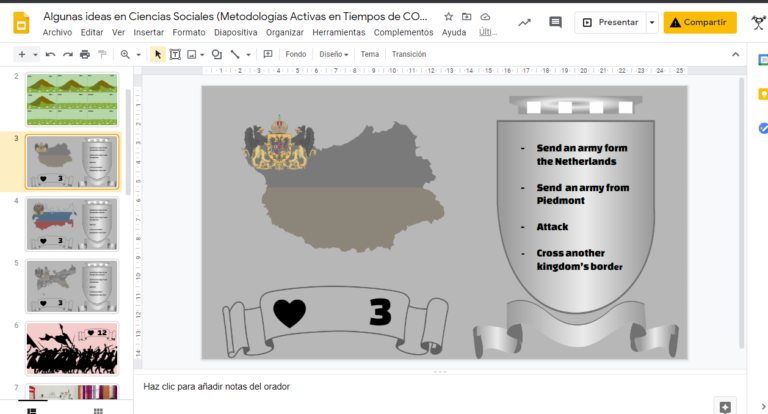Open zoom level dropdown arrow
Image resolution: width=768 pixels, height=414 pixels.
coord(139,55)
